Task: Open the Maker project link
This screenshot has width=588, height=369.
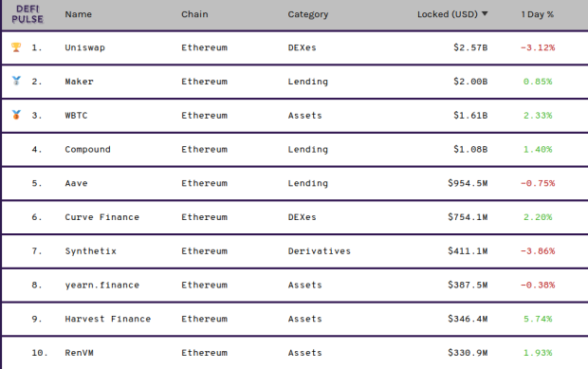Action: [79, 82]
